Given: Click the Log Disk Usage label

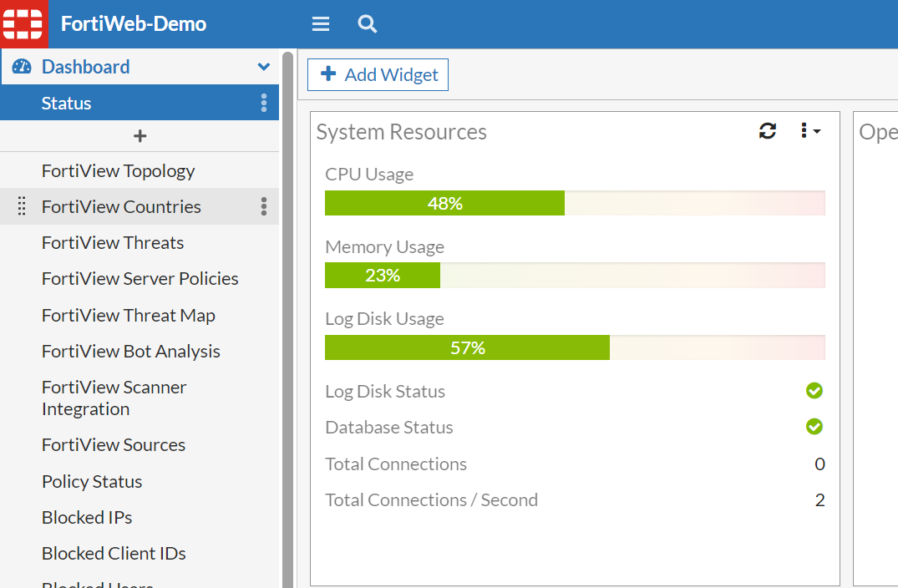Looking at the screenshot, I should [x=385, y=318].
